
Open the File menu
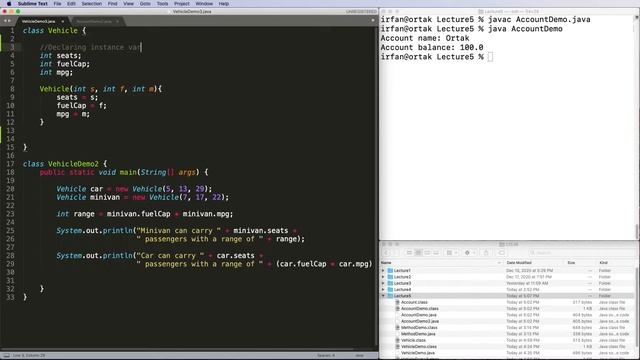57,4
